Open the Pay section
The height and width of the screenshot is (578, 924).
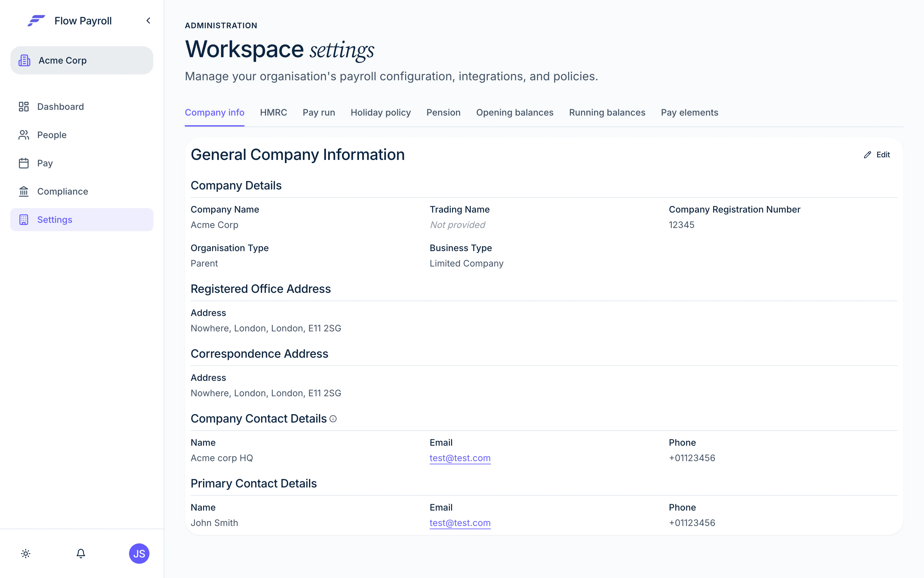82,163
